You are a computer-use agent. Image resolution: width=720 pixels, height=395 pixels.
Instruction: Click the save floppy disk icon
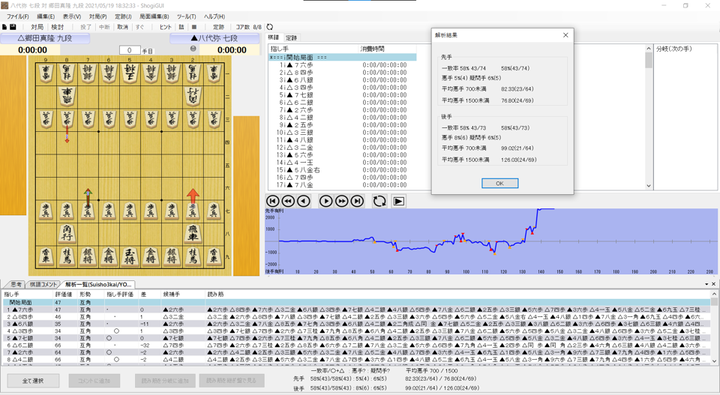click(13, 27)
